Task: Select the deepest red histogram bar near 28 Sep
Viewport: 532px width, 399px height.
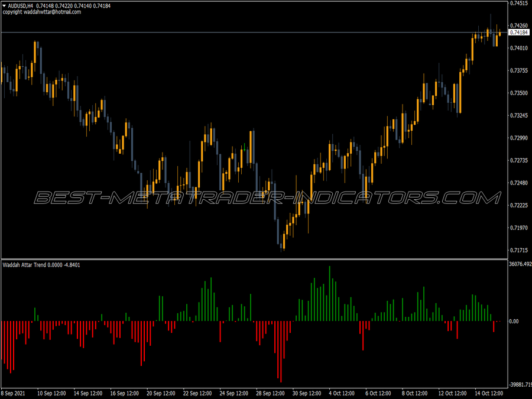Action: (281, 352)
